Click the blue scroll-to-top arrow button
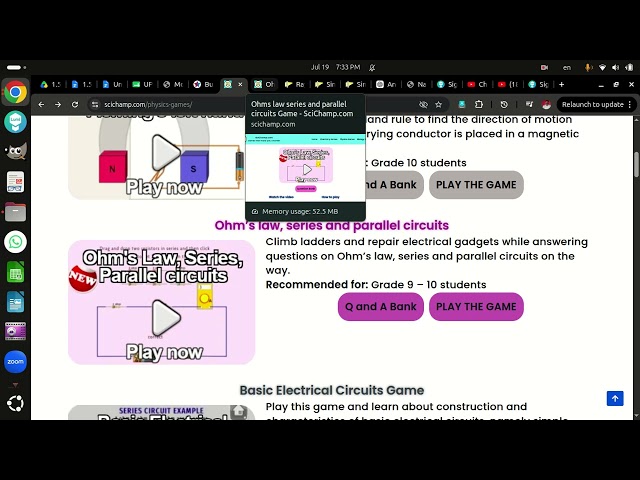The height and width of the screenshot is (480, 640). pos(615,398)
